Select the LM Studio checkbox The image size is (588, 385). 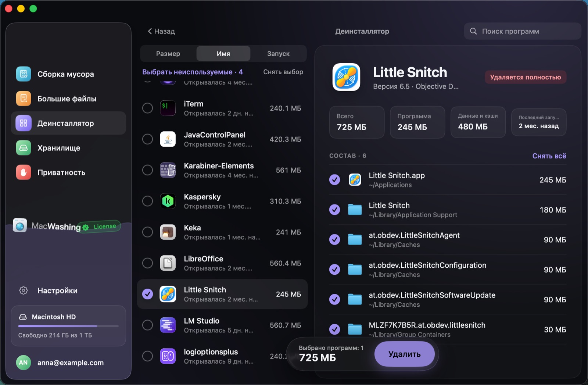point(147,325)
